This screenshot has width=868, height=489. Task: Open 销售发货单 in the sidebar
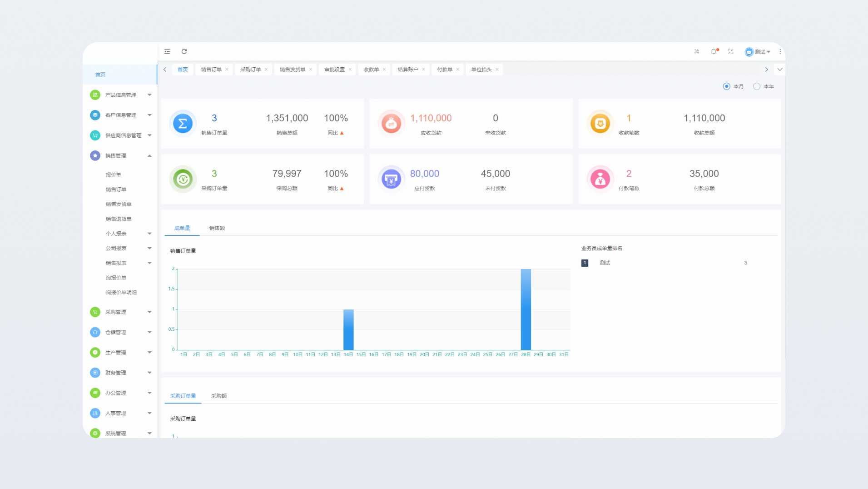click(119, 205)
